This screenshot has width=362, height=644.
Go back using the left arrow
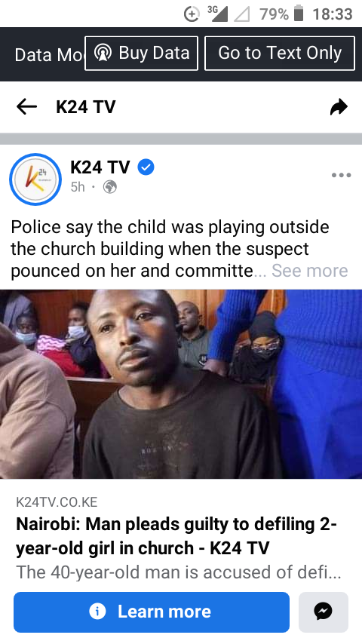tap(26, 107)
